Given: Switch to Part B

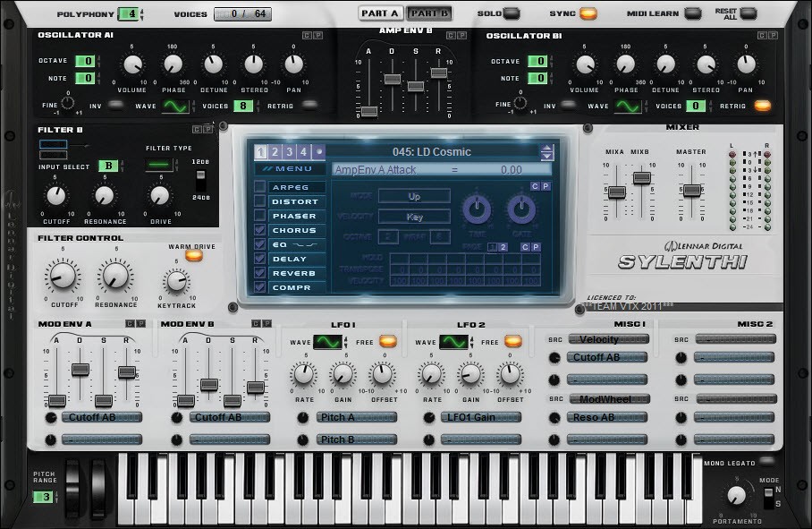Looking at the screenshot, I should (430, 13).
